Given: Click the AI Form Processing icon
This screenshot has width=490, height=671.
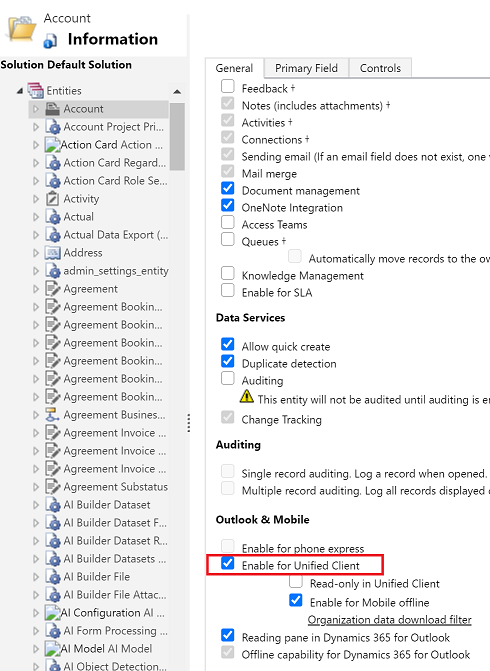Looking at the screenshot, I should (53, 631).
